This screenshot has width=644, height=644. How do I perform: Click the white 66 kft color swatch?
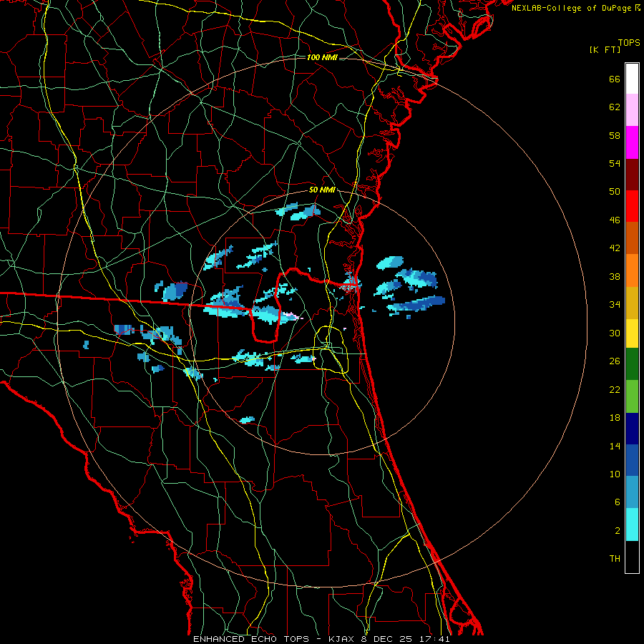coord(632,79)
